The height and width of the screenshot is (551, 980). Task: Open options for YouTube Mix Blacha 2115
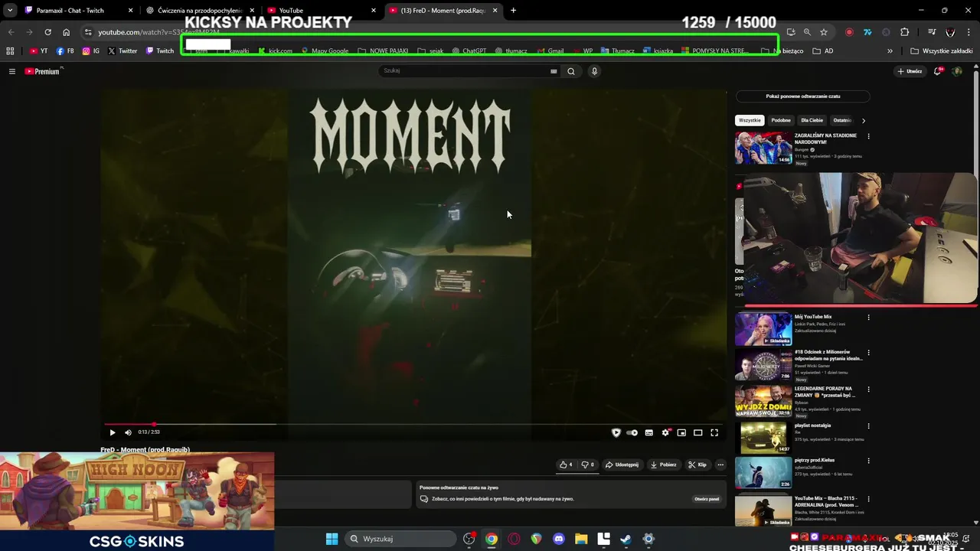click(868, 497)
